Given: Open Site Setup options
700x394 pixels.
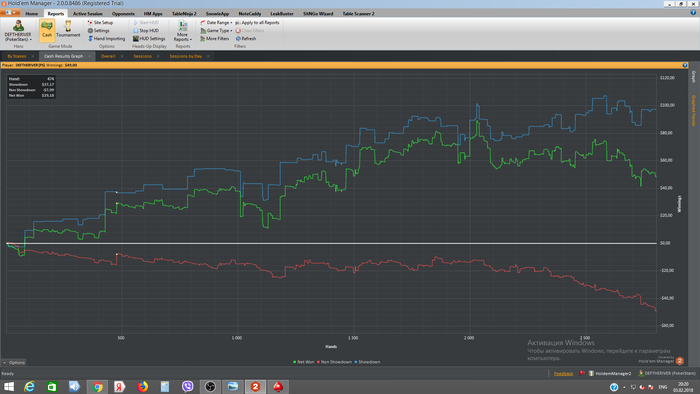Looking at the screenshot, I should click(x=100, y=22).
